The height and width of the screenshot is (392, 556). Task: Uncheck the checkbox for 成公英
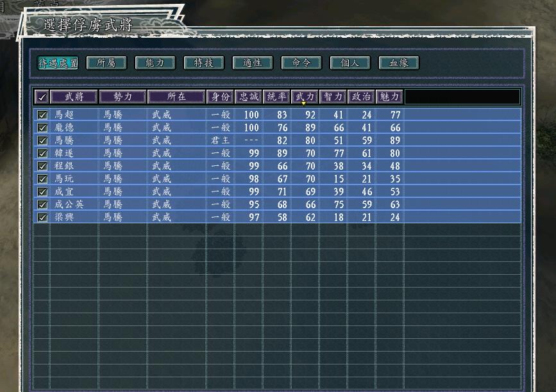pos(42,204)
